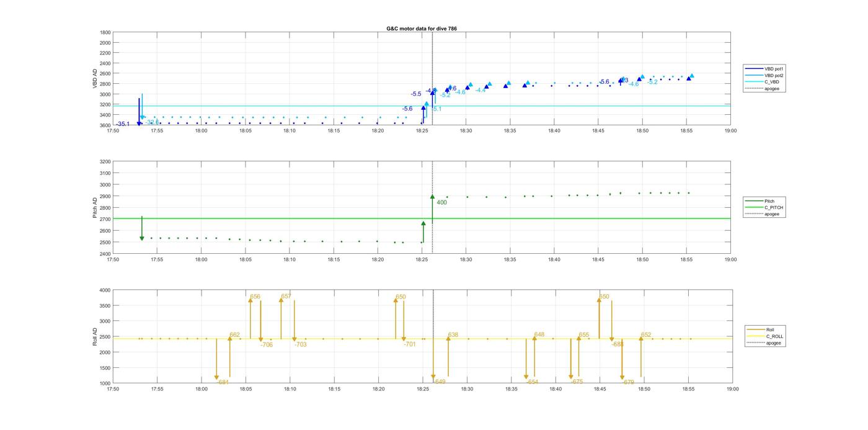Click the '19:00' tick under Roll plot
Viewport: 868px width, 430px height.
(732, 389)
